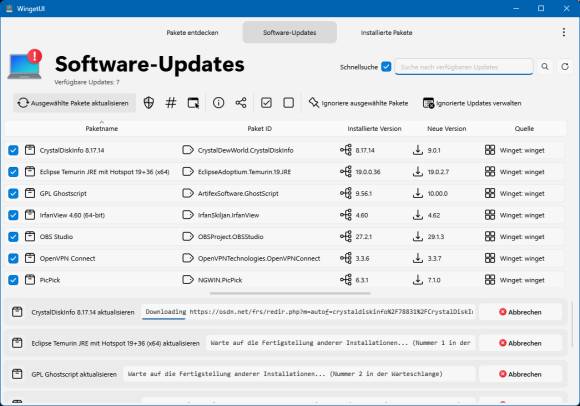Click the package info icon

tap(219, 103)
